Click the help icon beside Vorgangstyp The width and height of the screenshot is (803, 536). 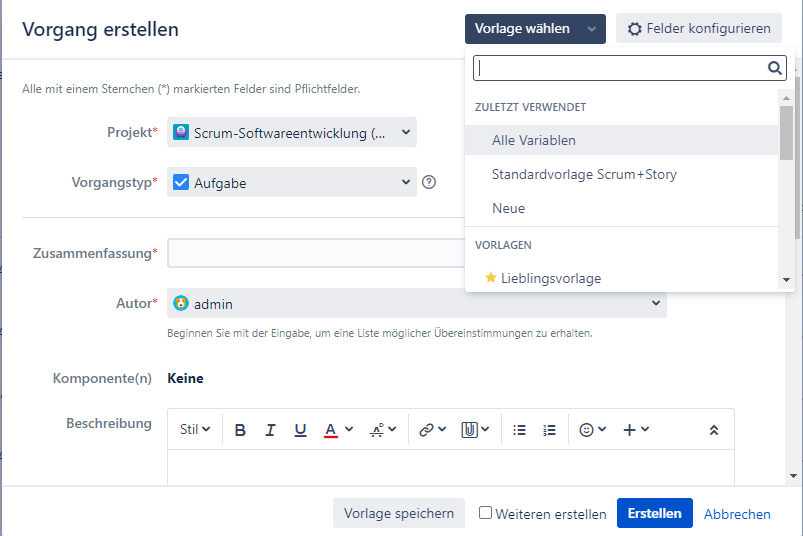tap(429, 182)
